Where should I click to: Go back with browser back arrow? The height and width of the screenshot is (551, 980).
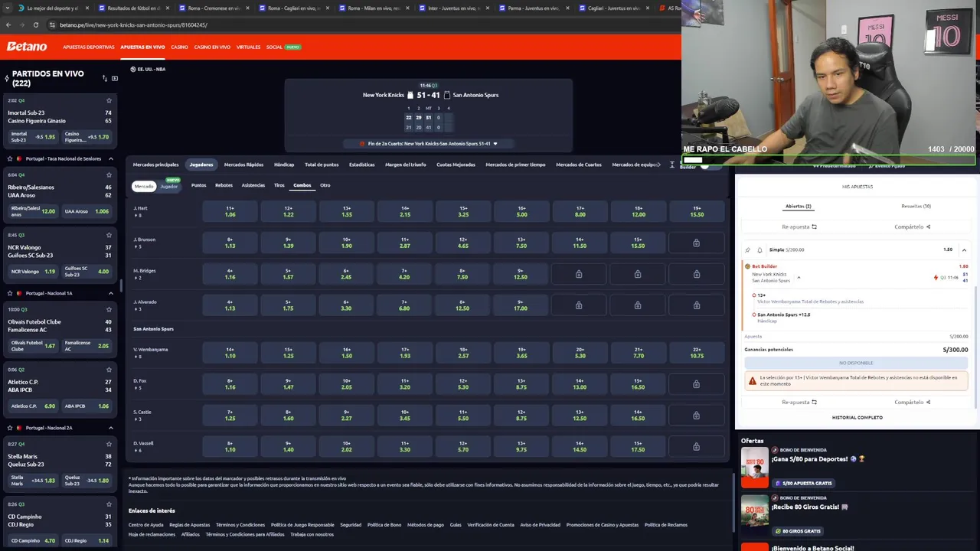(x=8, y=24)
